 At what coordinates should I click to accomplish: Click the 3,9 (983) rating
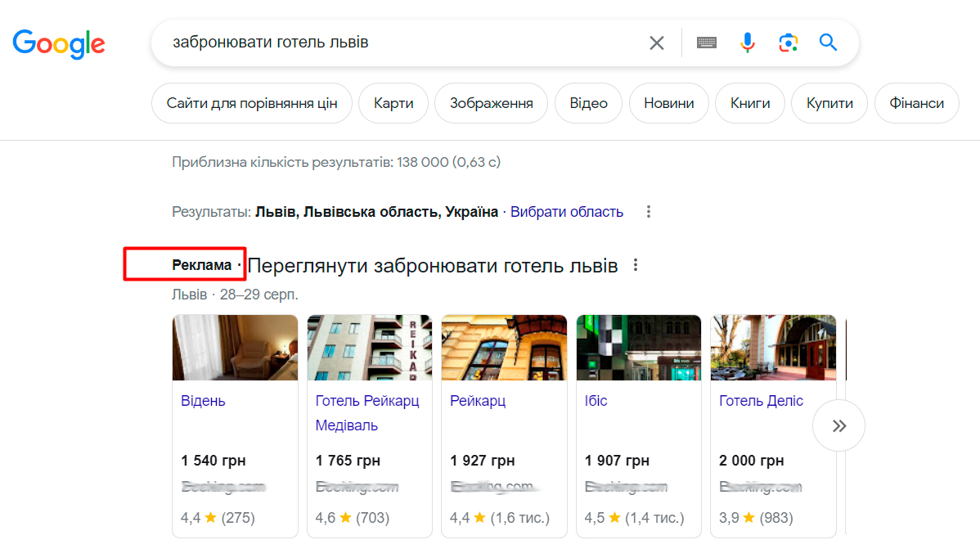pos(756,517)
